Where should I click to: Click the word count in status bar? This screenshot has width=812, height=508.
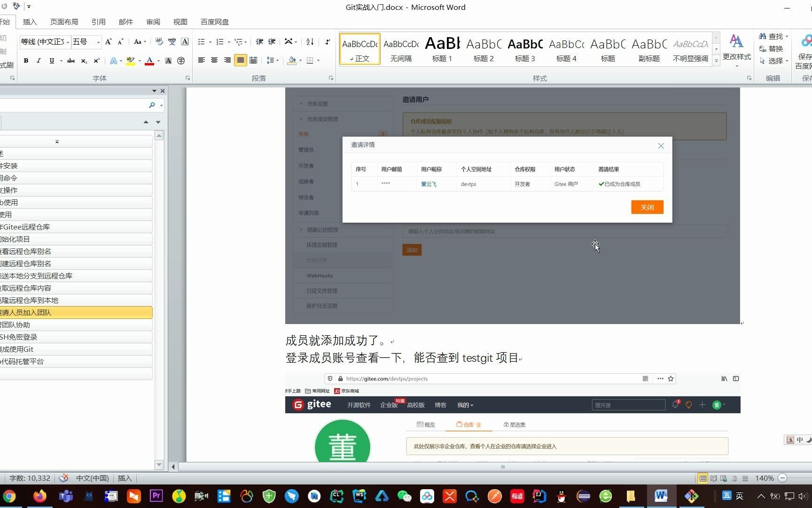click(29, 478)
